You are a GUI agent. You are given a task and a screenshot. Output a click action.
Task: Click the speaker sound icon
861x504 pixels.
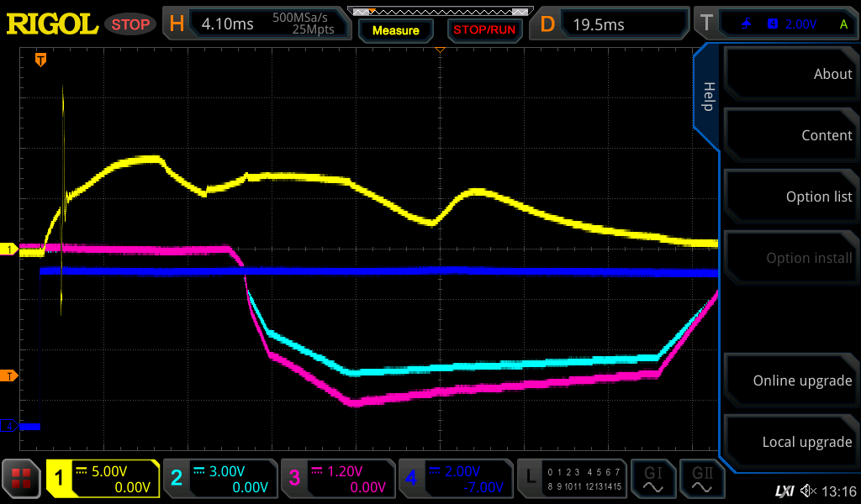(x=808, y=491)
